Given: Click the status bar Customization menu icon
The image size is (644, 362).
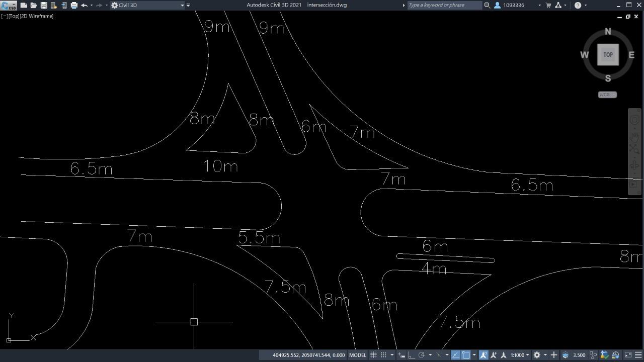Looking at the screenshot, I should [638, 355].
